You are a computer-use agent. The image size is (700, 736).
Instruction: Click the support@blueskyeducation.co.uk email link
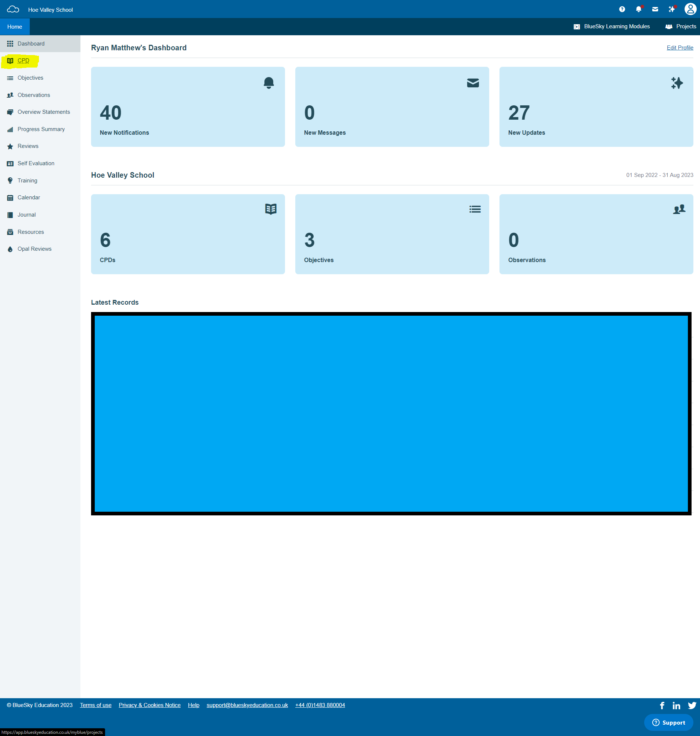coord(248,705)
